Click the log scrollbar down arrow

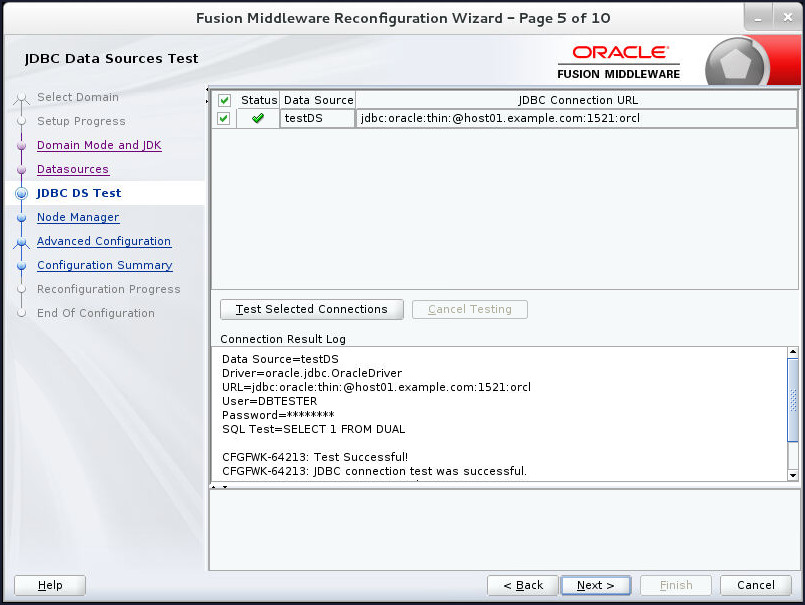(x=793, y=475)
